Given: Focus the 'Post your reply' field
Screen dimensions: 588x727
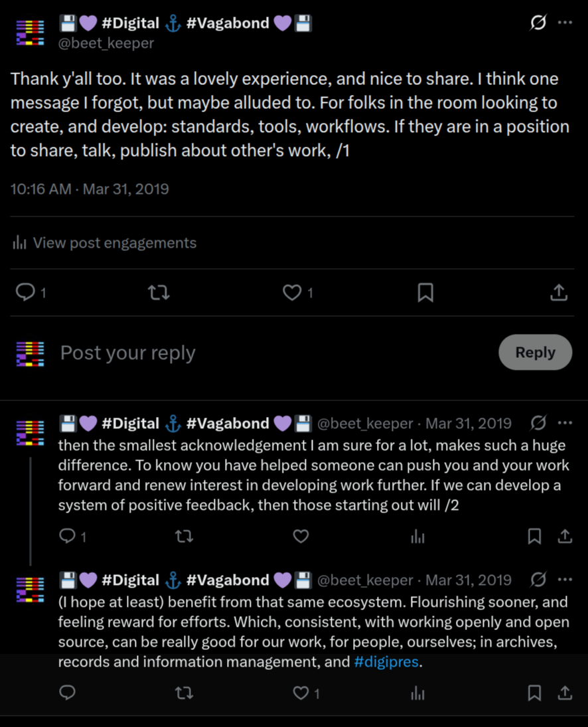Looking at the screenshot, I should (265, 353).
